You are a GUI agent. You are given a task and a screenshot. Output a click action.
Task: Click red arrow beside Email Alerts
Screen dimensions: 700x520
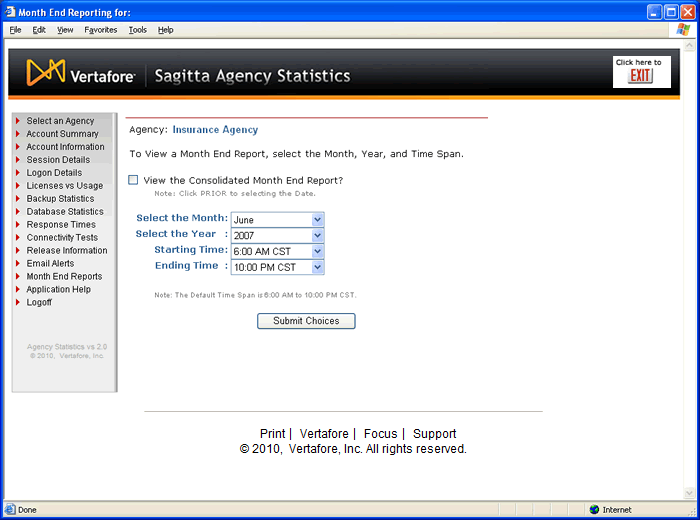click(x=18, y=263)
